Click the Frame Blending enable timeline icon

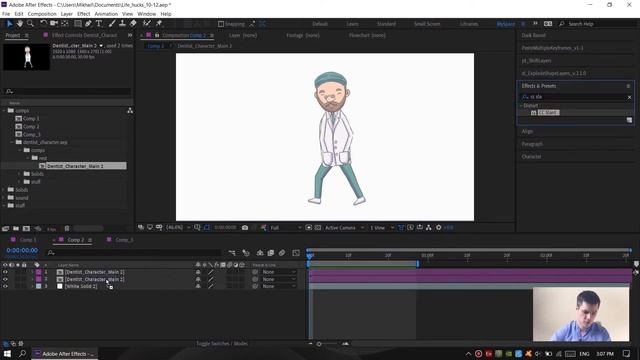click(x=271, y=253)
